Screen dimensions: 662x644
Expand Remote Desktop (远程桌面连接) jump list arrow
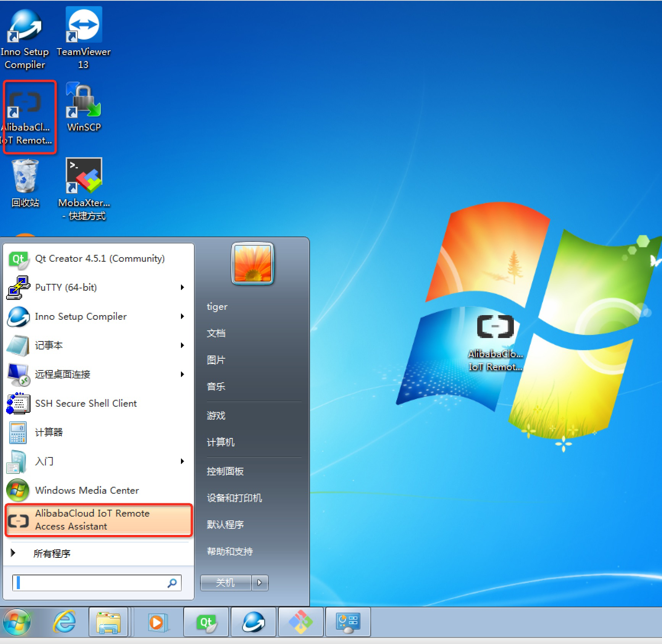[182, 374]
